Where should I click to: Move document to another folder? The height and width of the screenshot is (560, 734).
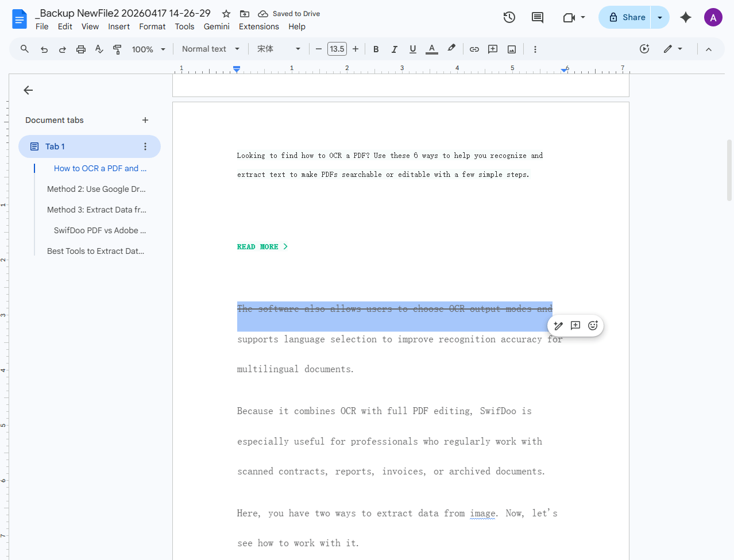245,14
